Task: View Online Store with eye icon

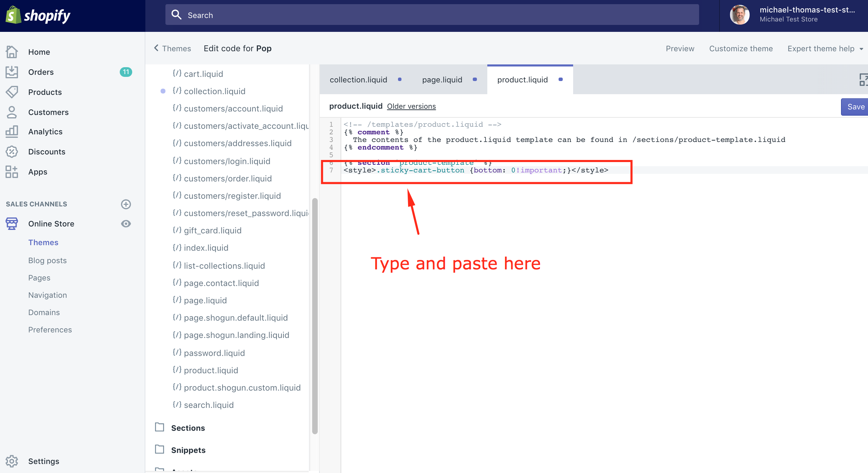Action: 126,224
